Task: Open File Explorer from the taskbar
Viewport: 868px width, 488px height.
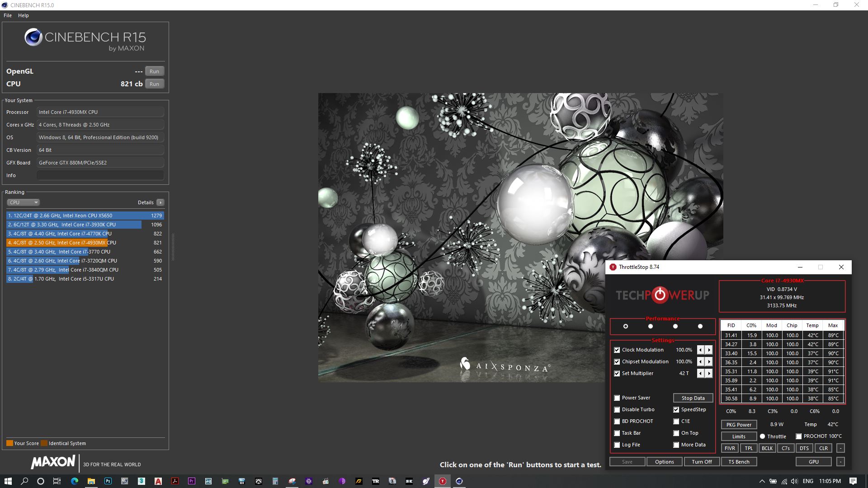Action: (x=91, y=481)
